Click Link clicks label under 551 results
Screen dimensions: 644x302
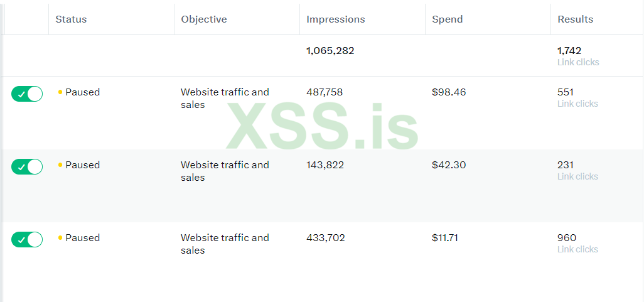[578, 104]
